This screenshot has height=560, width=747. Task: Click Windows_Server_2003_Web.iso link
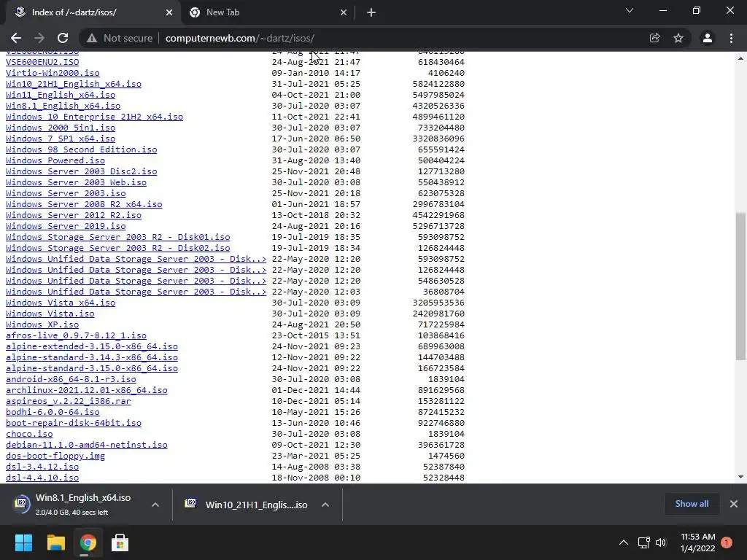click(76, 182)
